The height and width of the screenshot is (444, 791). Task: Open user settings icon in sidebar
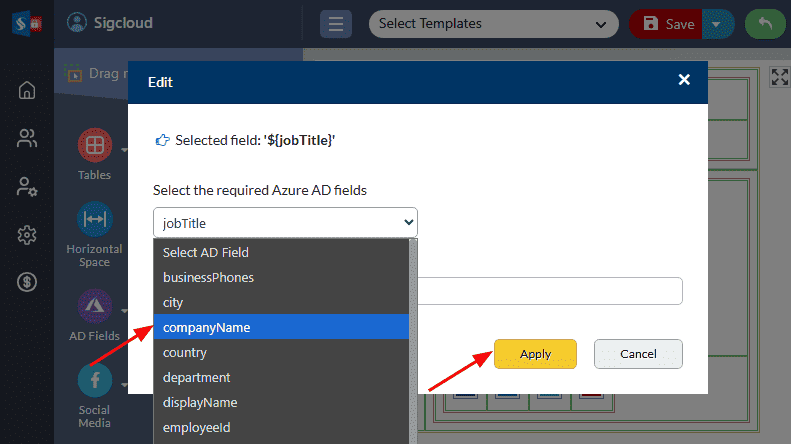pyautogui.click(x=27, y=187)
